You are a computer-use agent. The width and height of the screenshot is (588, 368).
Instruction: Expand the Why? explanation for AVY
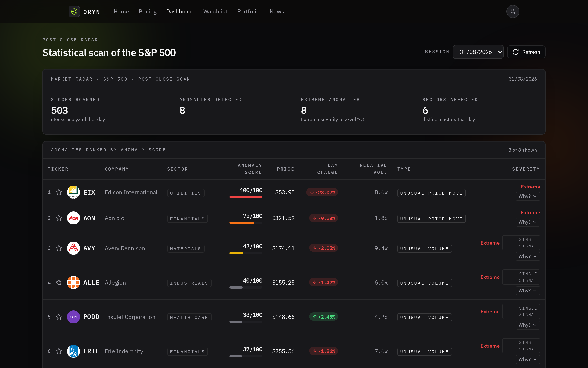coord(528,256)
